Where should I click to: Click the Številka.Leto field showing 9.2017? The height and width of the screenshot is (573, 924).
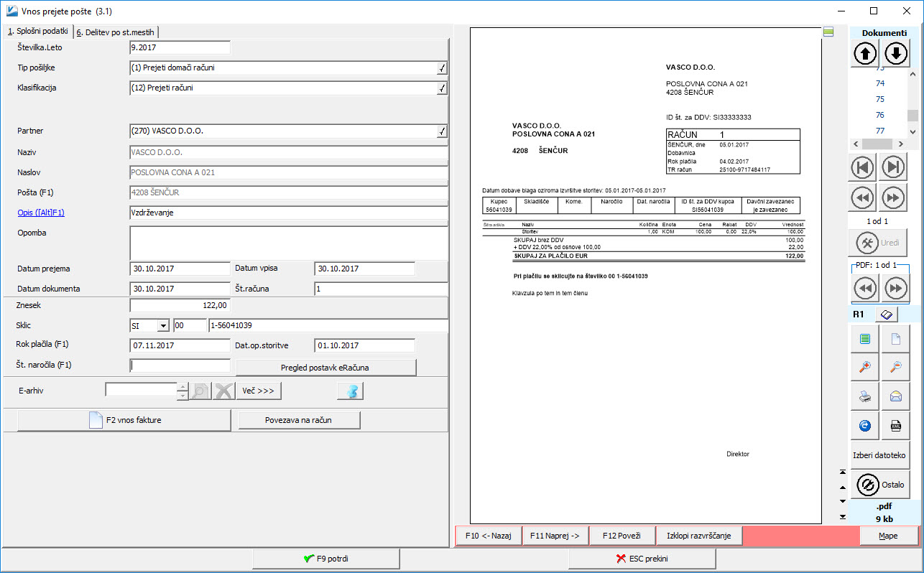coord(180,47)
